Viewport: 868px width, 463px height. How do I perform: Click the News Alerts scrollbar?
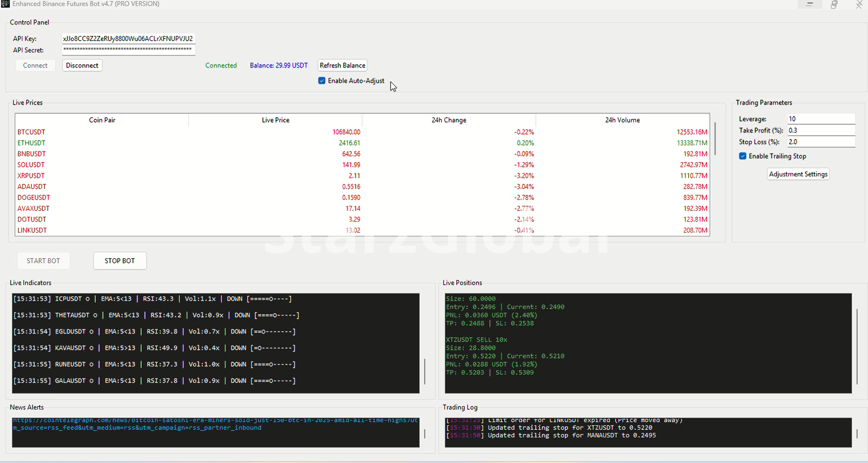click(x=425, y=434)
